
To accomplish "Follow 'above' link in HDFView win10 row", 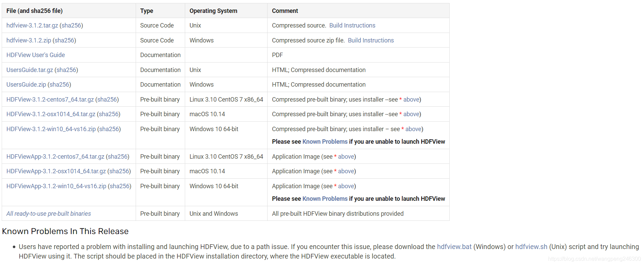I will (x=413, y=129).
